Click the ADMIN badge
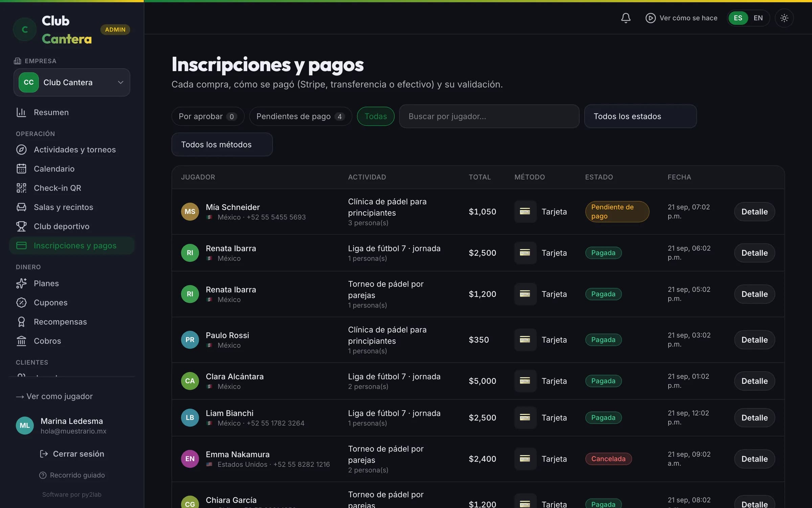 click(x=115, y=29)
